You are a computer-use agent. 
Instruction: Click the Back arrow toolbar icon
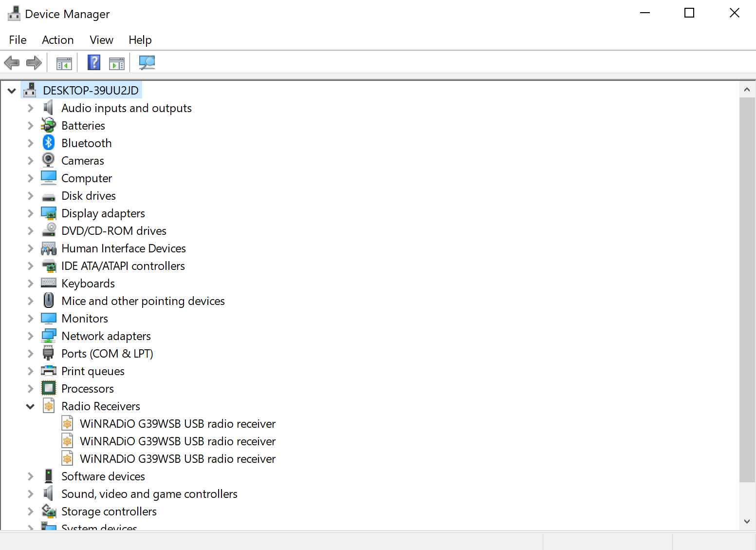click(12, 63)
